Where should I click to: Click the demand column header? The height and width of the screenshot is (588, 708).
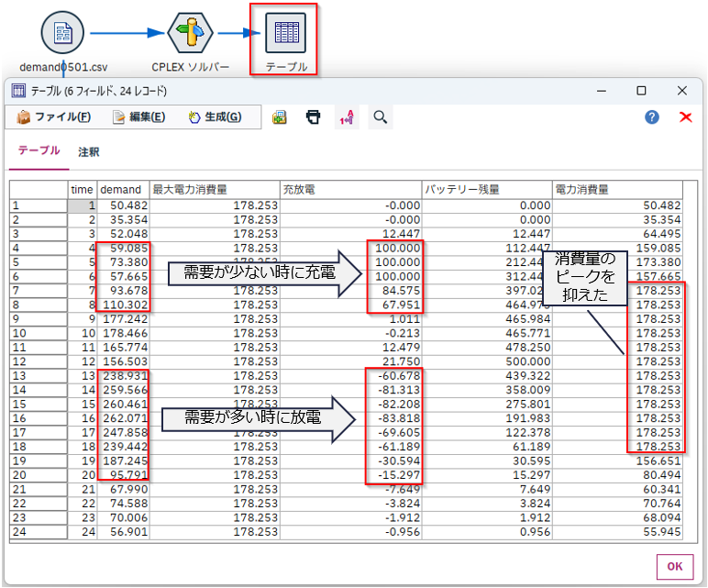coord(123,190)
